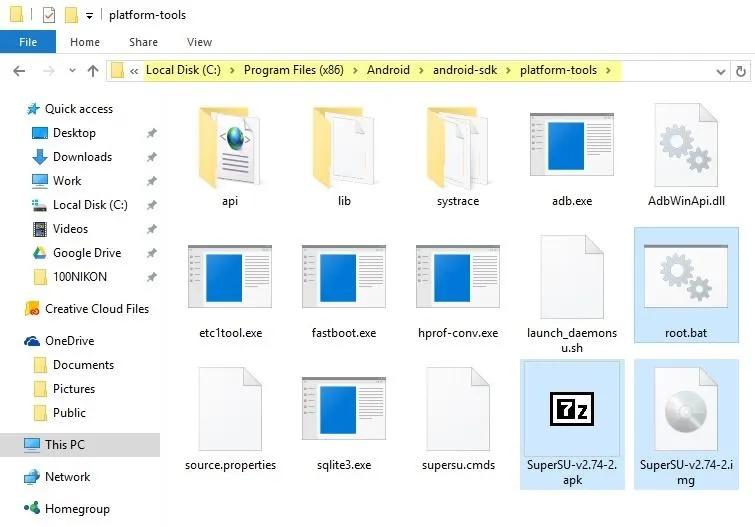
Task: Unpin Google Drive using its pin icon
Action: [x=152, y=253]
